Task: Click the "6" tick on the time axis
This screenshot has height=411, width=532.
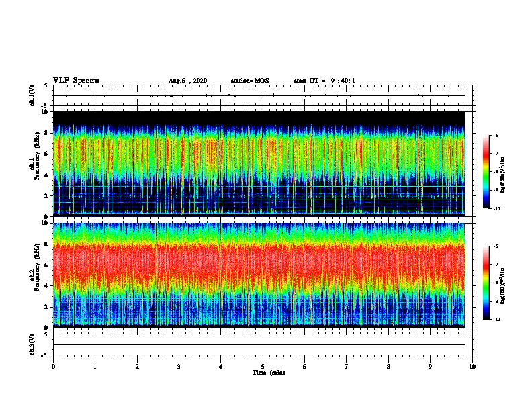Action: pos(305,367)
